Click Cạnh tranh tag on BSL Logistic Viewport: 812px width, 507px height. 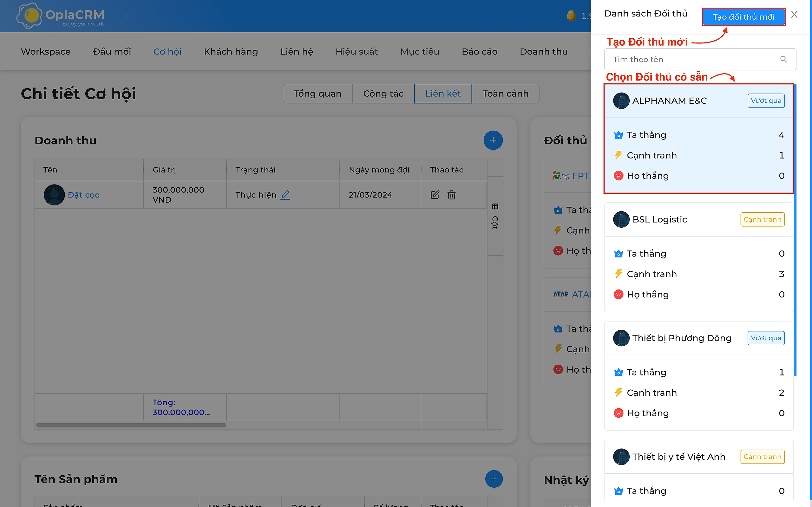point(763,219)
